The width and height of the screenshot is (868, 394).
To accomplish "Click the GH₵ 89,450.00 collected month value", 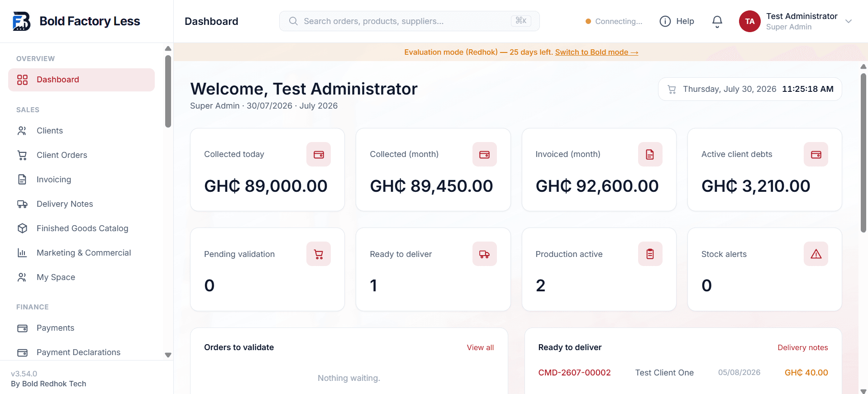I will [x=431, y=186].
